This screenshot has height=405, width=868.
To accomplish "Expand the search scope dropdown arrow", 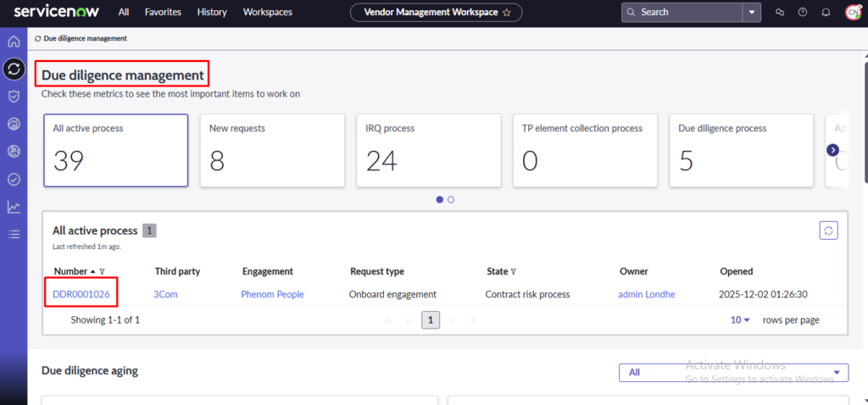I will (x=752, y=13).
